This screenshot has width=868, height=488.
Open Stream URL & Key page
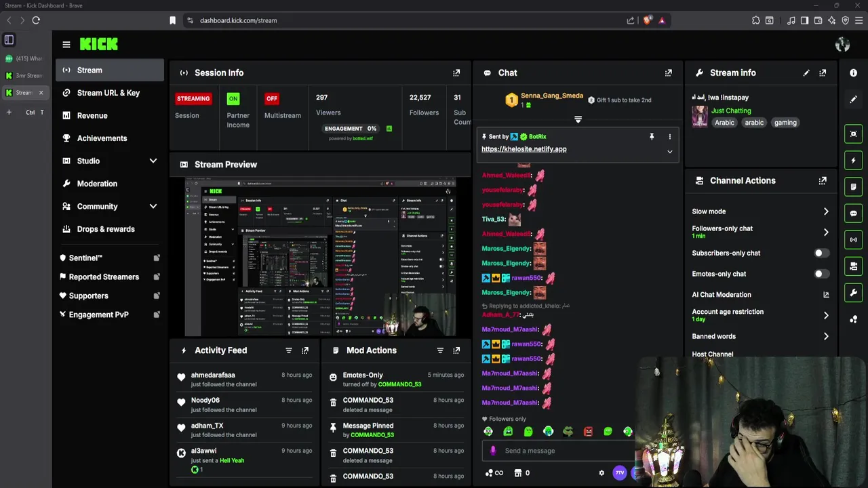110,93
